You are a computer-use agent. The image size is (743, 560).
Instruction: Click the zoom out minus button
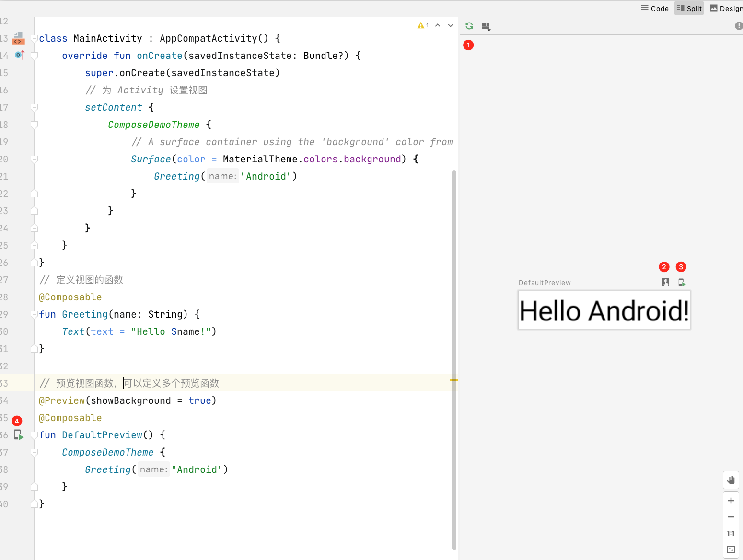pyautogui.click(x=731, y=517)
